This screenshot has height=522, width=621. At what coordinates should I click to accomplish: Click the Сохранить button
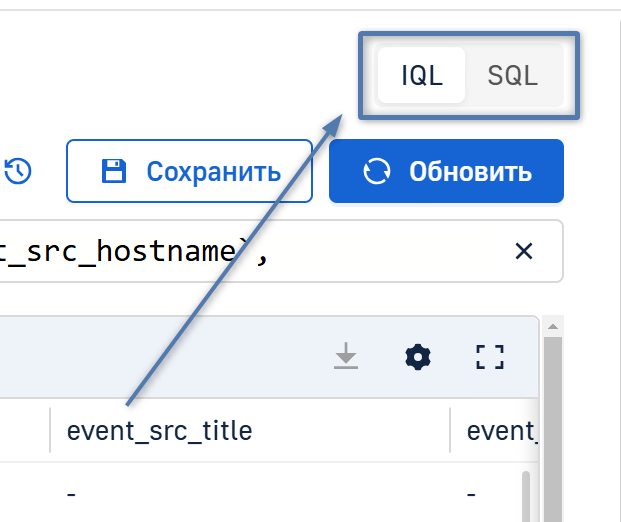pos(191,171)
